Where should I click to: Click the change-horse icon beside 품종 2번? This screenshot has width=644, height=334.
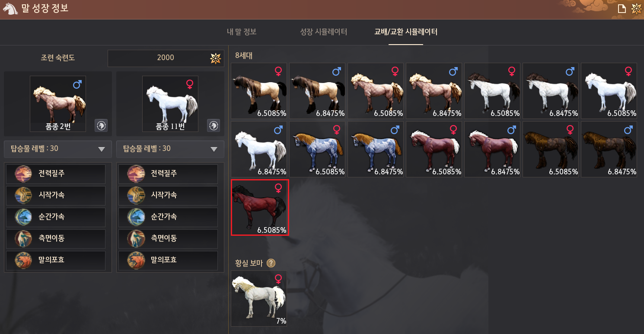pos(101,125)
